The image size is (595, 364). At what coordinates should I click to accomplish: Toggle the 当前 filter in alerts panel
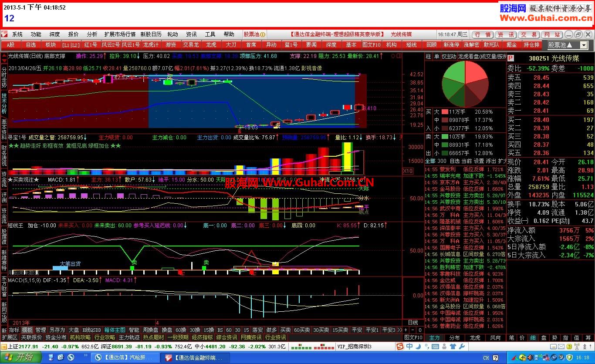point(467,161)
